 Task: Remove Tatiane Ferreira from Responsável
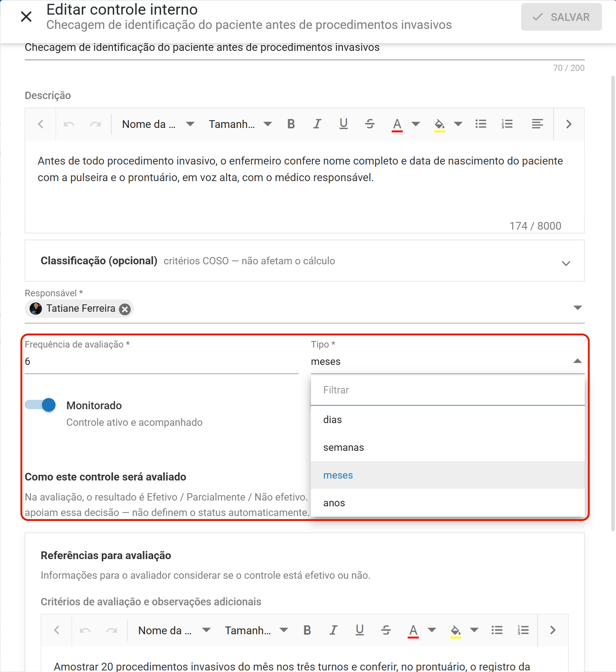coord(125,309)
